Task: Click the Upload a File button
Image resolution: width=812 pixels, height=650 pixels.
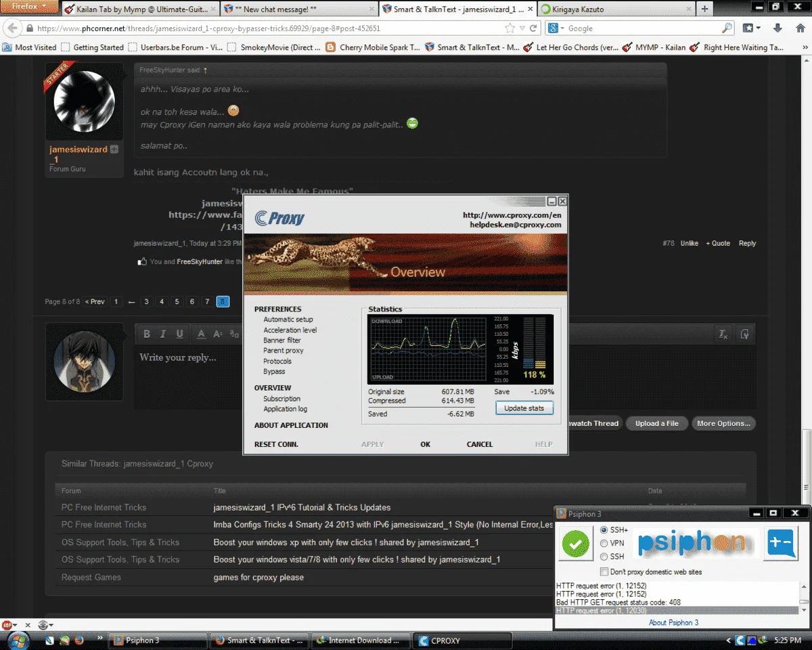Action: pyautogui.click(x=656, y=423)
